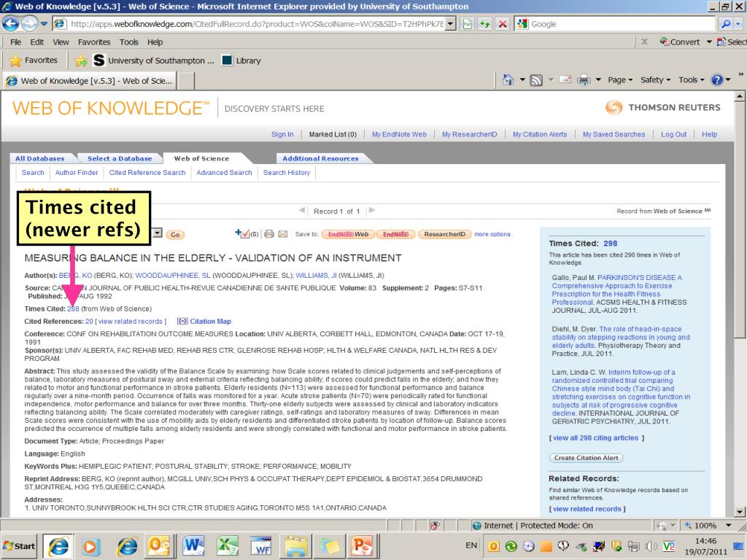Open the zoom level dropdown at 100%
This screenshot has width=747, height=560.
click(729, 525)
